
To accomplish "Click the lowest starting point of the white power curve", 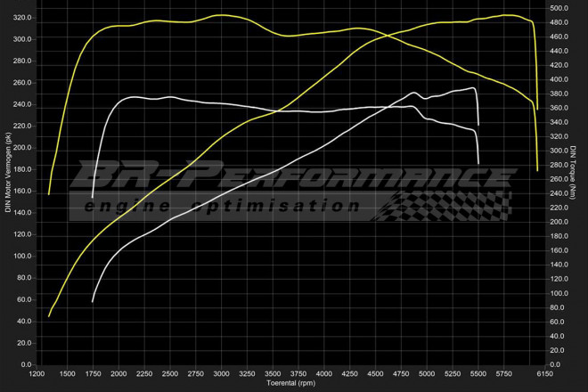I will click(x=93, y=302).
